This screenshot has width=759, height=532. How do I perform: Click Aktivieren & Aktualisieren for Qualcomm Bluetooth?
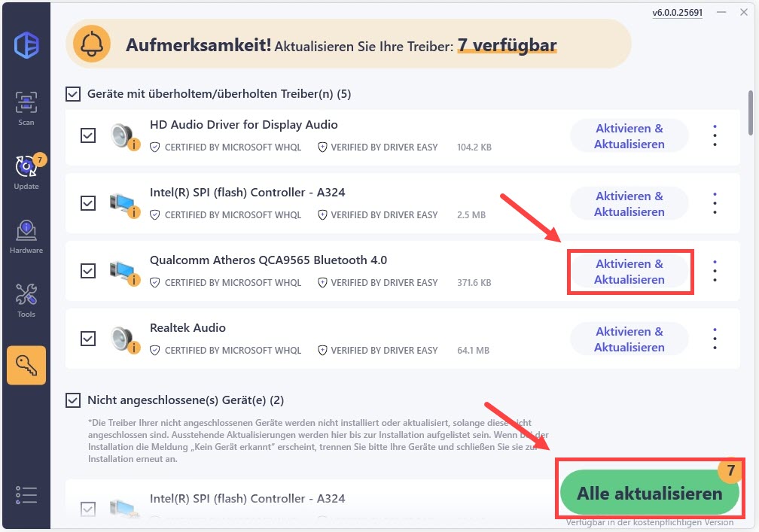pos(629,272)
